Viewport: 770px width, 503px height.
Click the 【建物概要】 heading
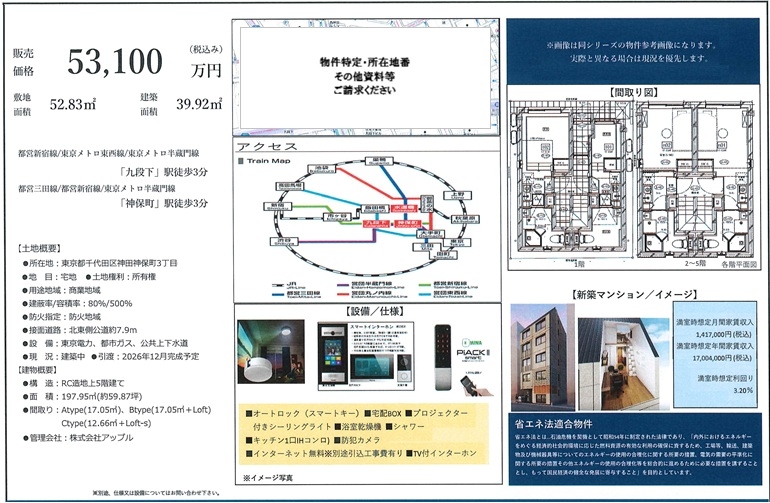37,369
